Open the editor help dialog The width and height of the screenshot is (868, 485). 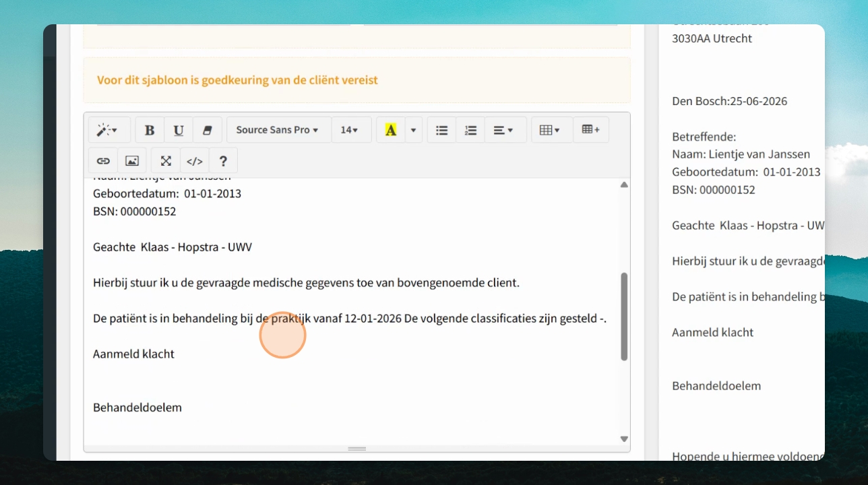[223, 161]
